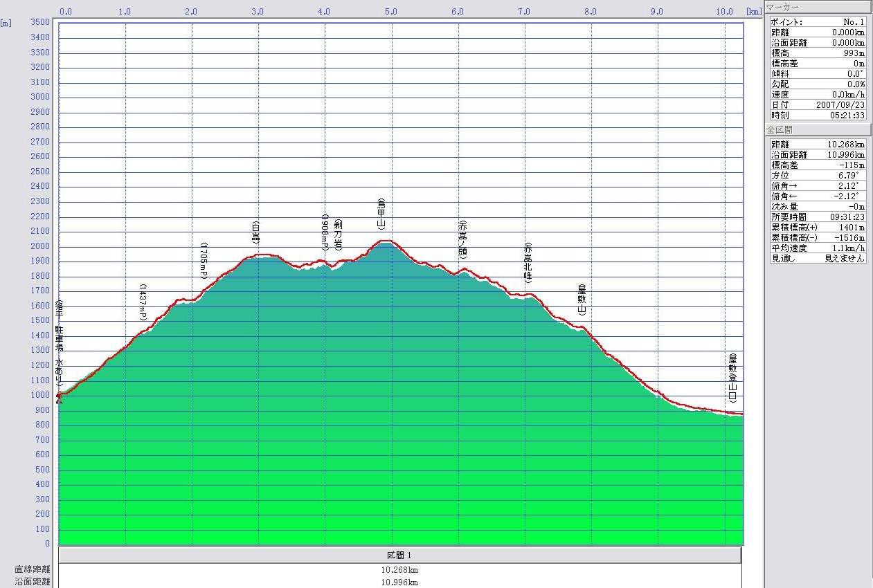
Task: Select the 白高 waypoint label
Action: [255, 232]
